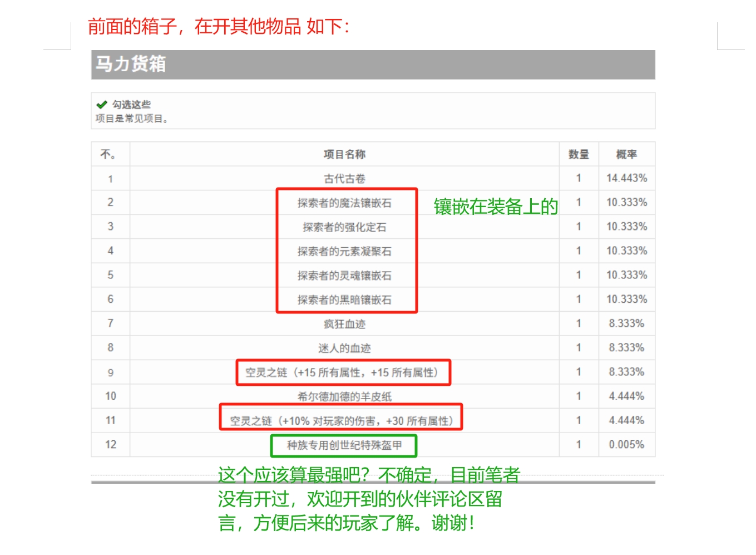Click the 马力货箱 gray header bar
756x555 pixels.
point(373,65)
